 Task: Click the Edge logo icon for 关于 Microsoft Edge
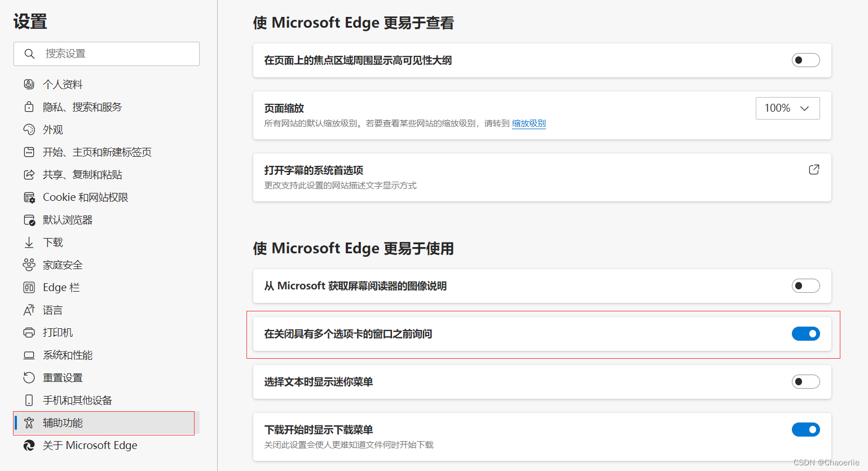tap(29, 445)
